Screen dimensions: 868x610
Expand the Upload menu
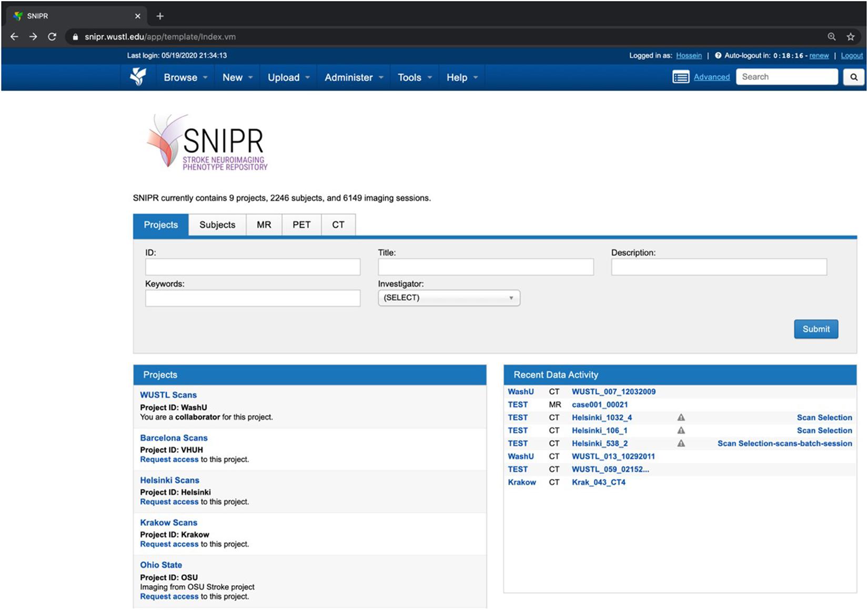289,77
